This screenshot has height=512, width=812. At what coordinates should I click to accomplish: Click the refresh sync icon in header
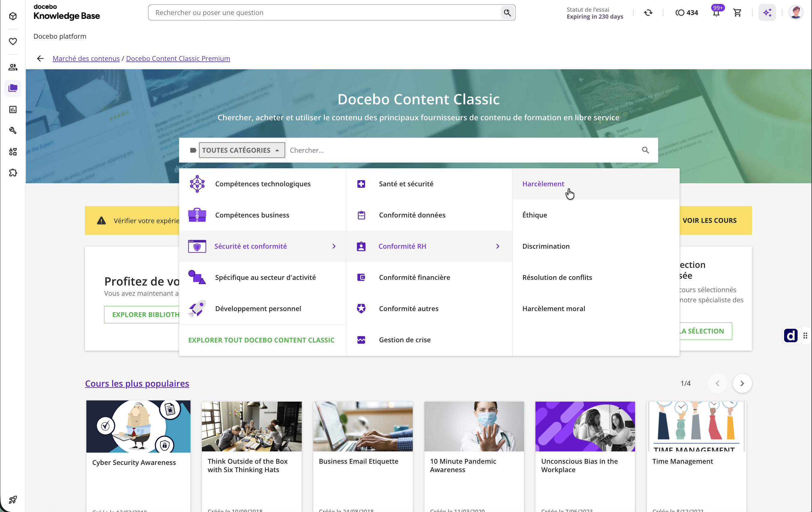tap(648, 13)
